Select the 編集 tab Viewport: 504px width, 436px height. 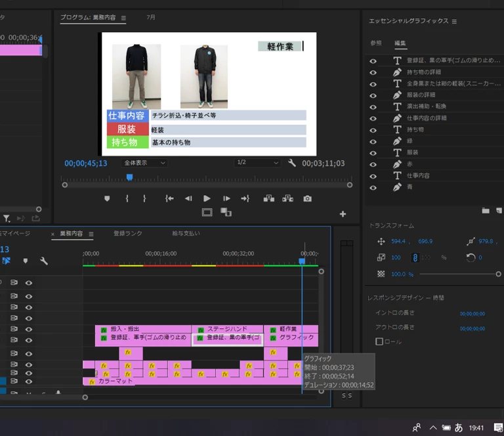point(400,43)
